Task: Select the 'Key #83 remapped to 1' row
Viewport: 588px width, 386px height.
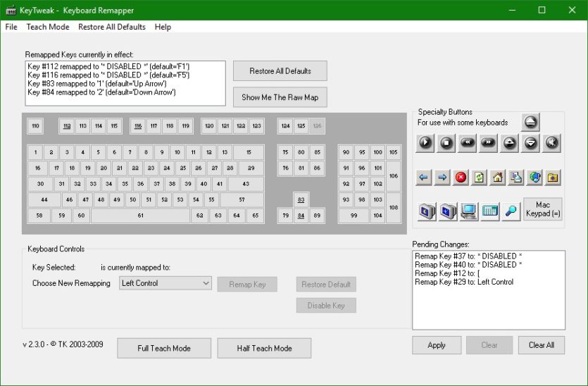Action: (x=125, y=84)
